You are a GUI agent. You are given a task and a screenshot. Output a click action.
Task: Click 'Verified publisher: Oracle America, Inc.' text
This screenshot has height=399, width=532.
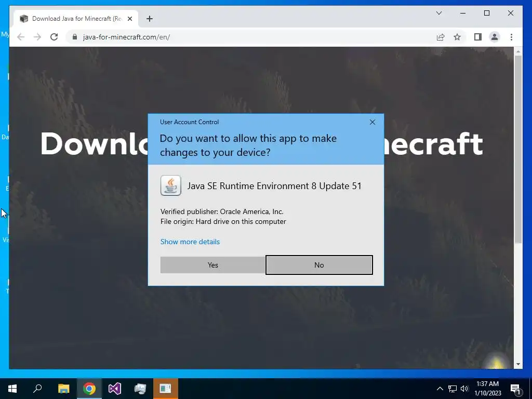pyautogui.click(x=222, y=212)
